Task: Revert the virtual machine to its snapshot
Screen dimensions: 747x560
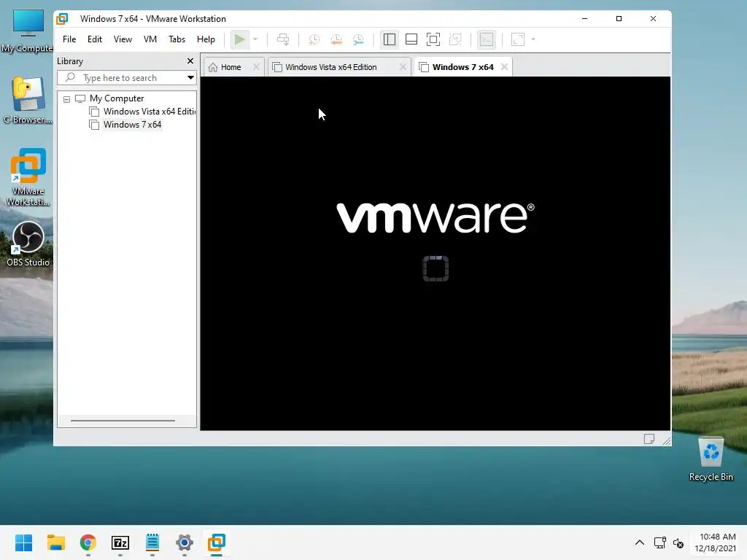Action: click(x=336, y=39)
